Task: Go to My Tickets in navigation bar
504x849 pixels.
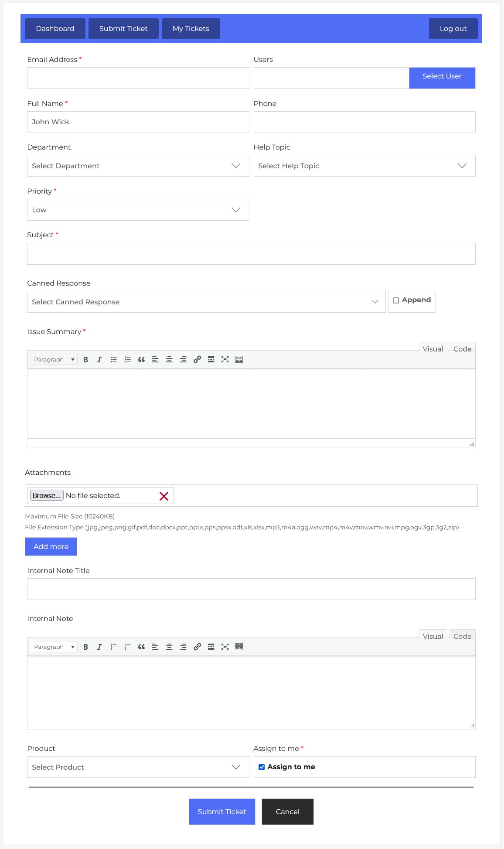Action: click(191, 29)
